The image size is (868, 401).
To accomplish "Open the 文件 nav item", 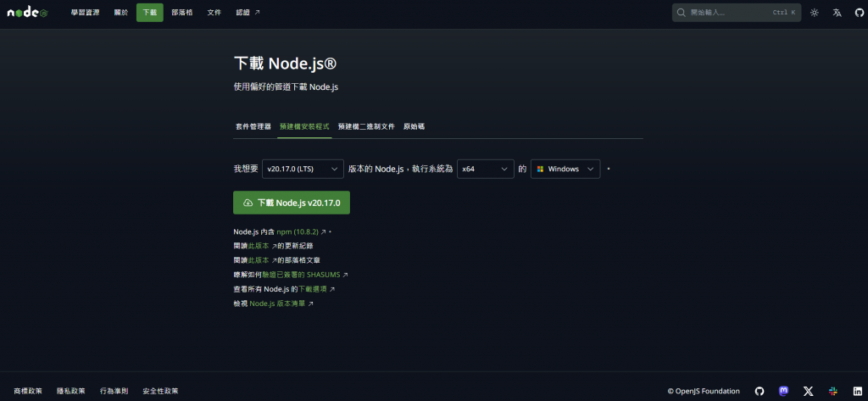I will coord(214,12).
